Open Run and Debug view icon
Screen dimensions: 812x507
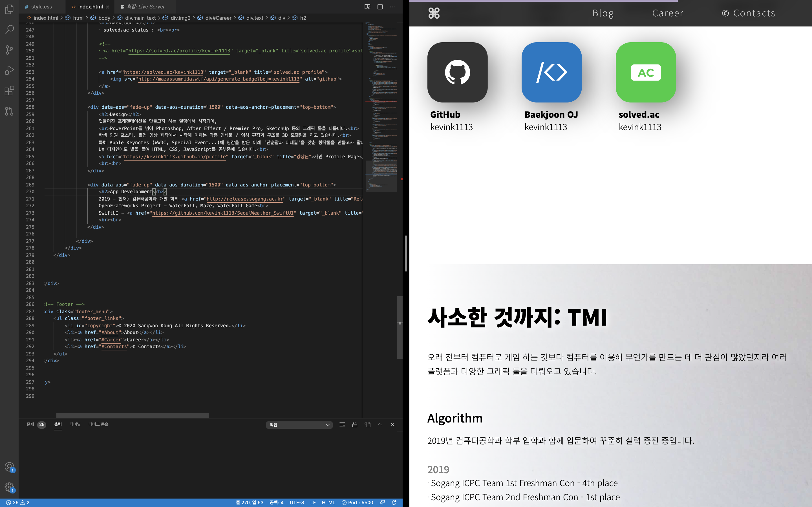9,70
